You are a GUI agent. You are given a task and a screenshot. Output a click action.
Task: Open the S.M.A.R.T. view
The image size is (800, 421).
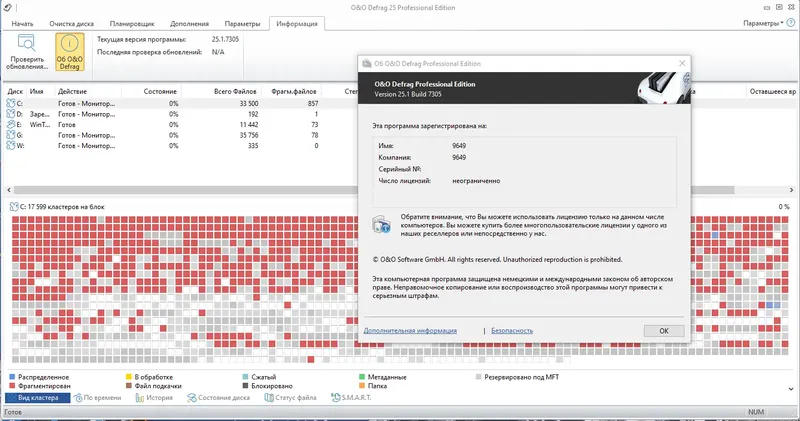(351, 398)
